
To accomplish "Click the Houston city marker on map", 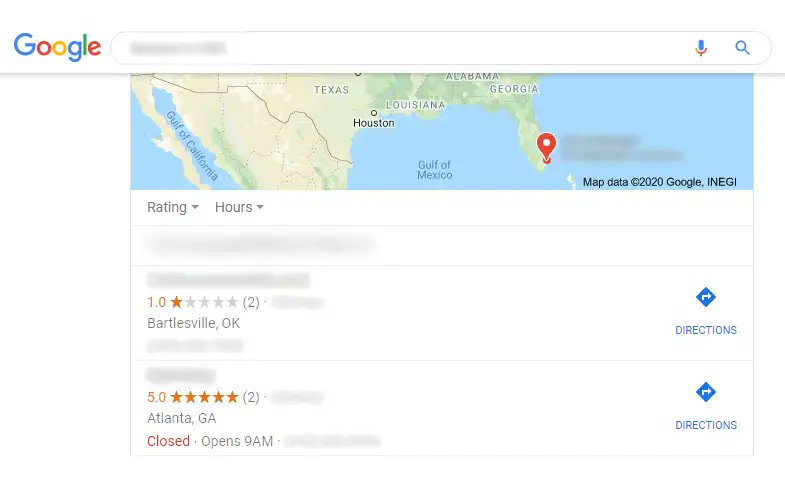I will (x=373, y=113).
